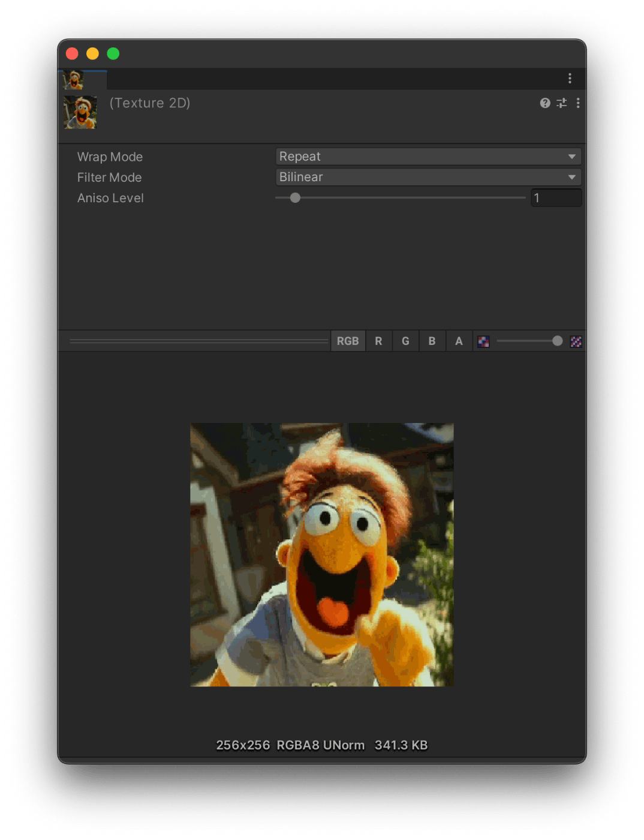This screenshot has height=840, width=644.
Task: Click the RGBA8 UNorm format text
Action: click(x=321, y=745)
